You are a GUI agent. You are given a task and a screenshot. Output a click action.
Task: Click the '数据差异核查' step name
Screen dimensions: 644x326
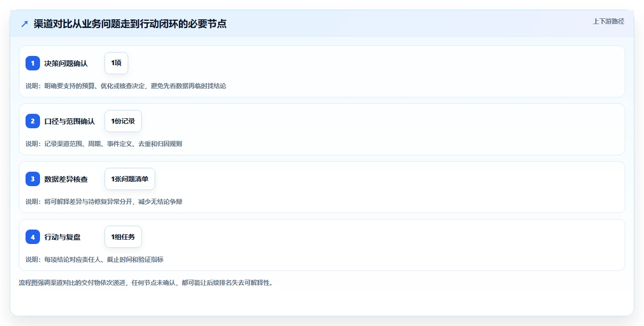click(66, 179)
